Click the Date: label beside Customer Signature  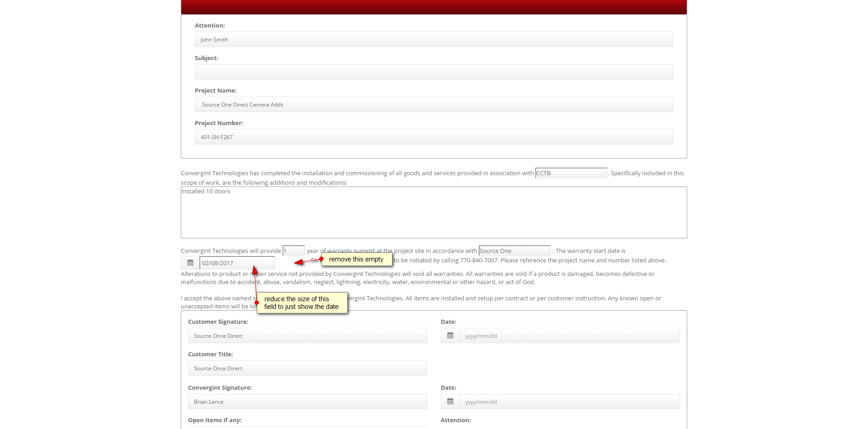click(448, 322)
